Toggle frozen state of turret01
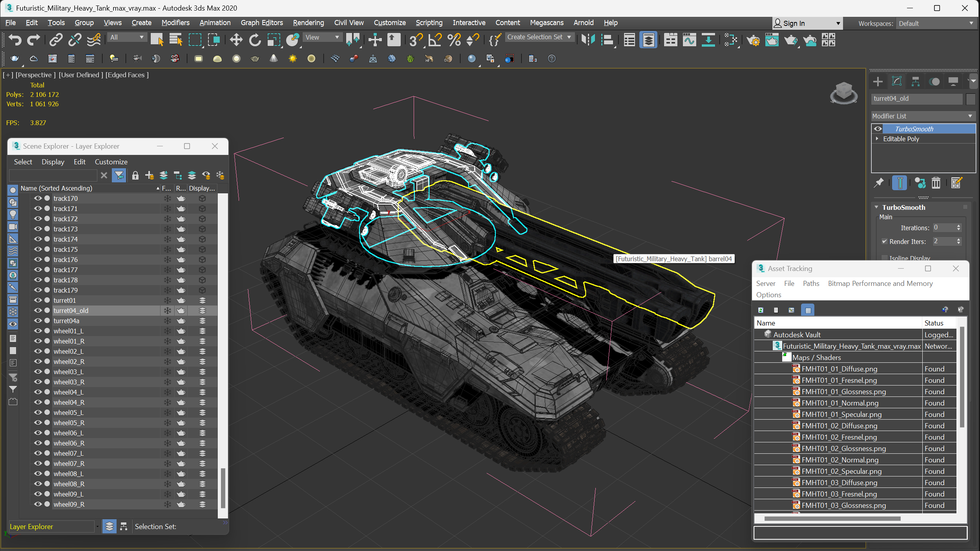This screenshot has width=980, height=551. pyautogui.click(x=168, y=300)
